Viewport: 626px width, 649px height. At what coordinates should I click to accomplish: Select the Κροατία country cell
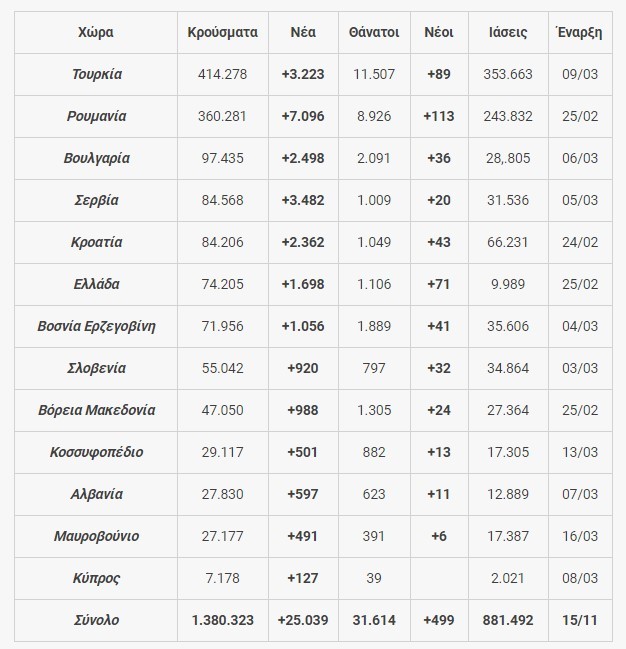tap(96, 242)
